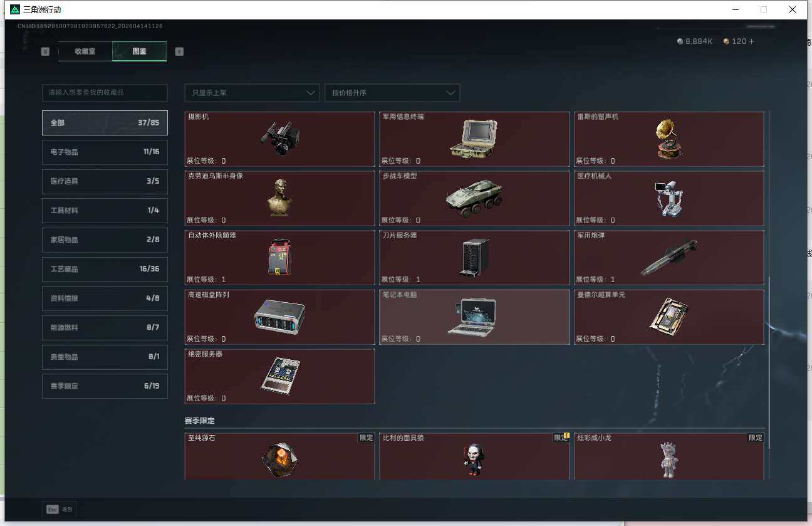Show the 赛季限定 category
The image size is (812, 526).
(105, 386)
